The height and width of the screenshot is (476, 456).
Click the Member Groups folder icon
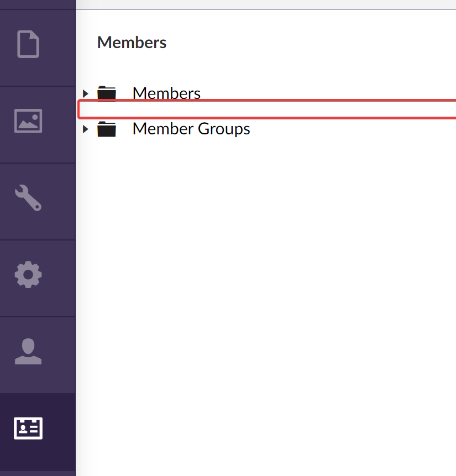106,129
